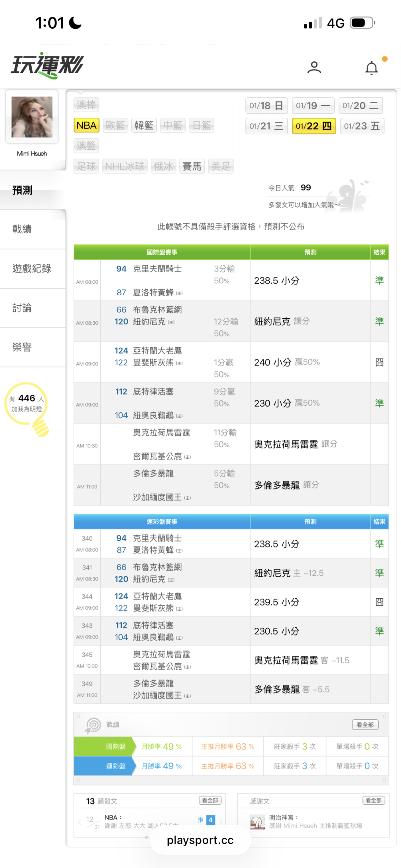This screenshot has width=401, height=868.
Task: Click 國際盤 月勝率 49 % stat
Action: tap(162, 747)
